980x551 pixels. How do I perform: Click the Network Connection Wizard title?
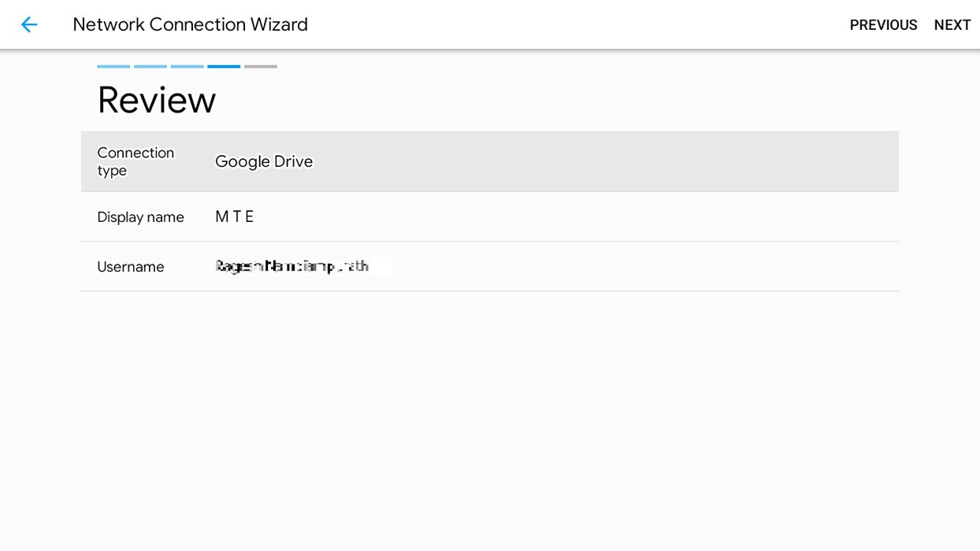pos(190,24)
